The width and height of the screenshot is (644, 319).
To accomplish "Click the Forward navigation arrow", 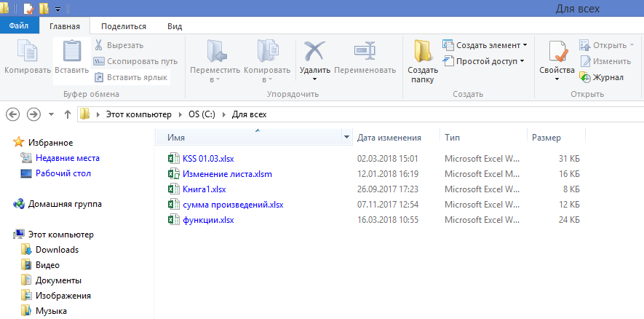I will point(33,114).
